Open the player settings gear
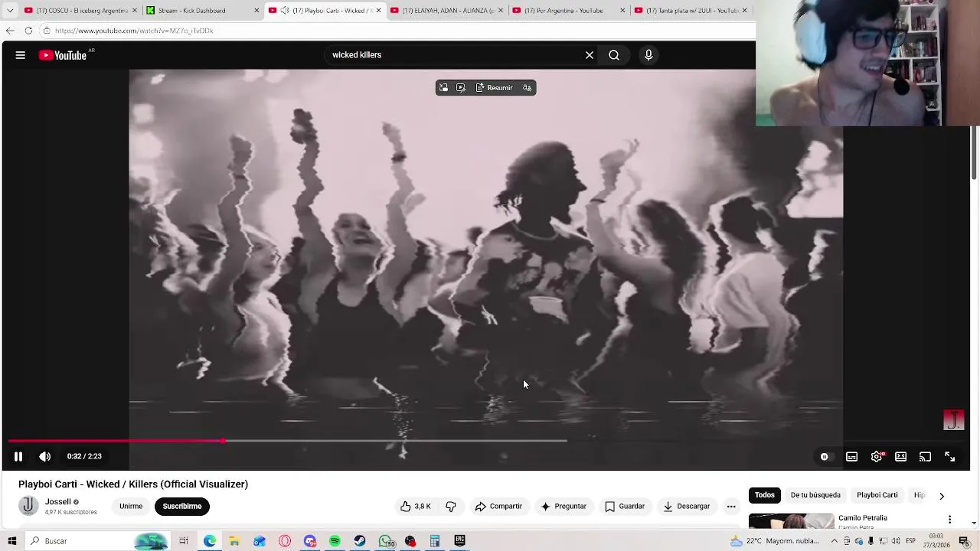This screenshot has height=551, width=980. (x=877, y=457)
